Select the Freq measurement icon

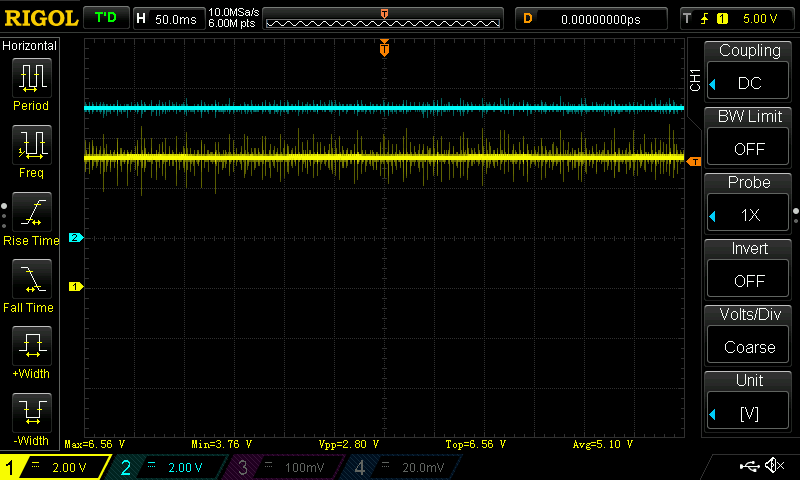coord(31,145)
